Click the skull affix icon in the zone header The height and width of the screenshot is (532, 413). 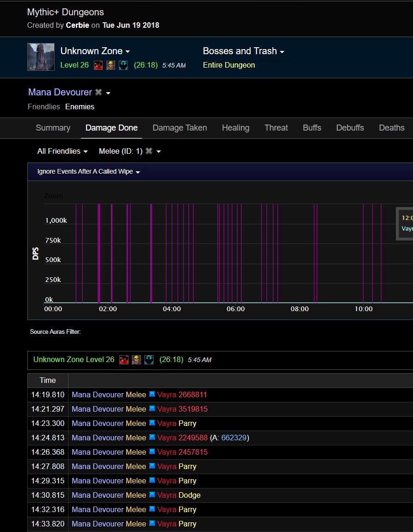tap(111, 65)
